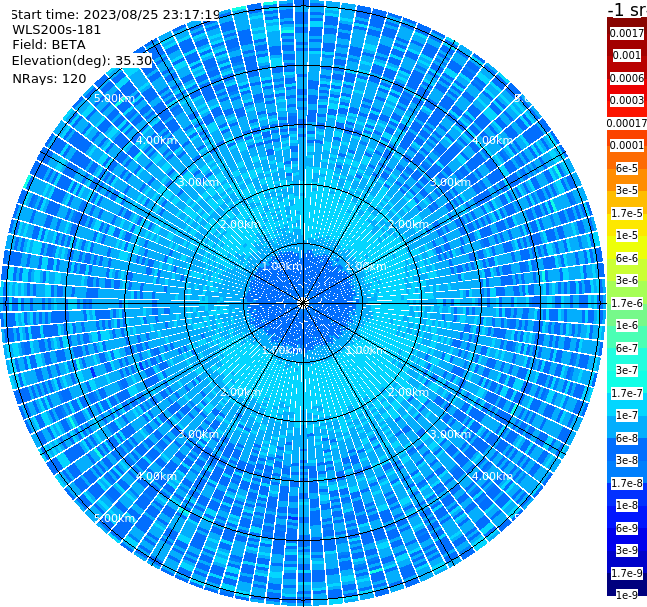647x607 pixels.
Task: Select the 3e-6 colorbar tick
Action: tap(627, 280)
